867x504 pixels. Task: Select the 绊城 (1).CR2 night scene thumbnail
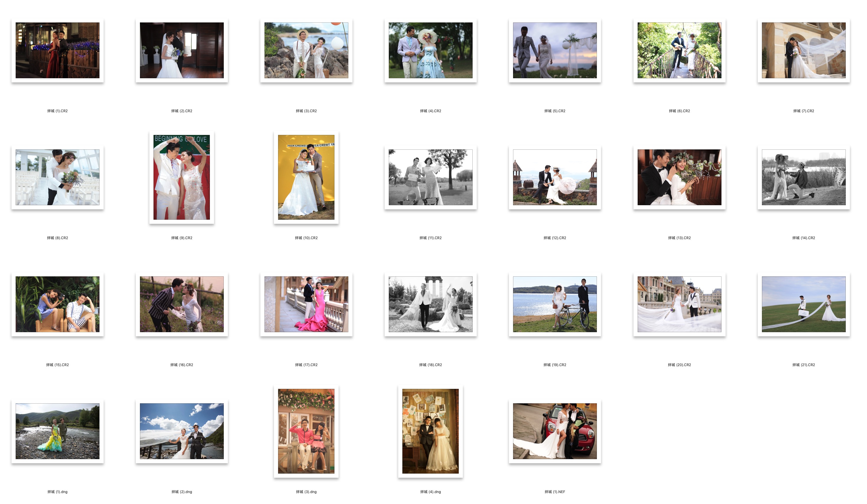pyautogui.click(x=58, y=50)
